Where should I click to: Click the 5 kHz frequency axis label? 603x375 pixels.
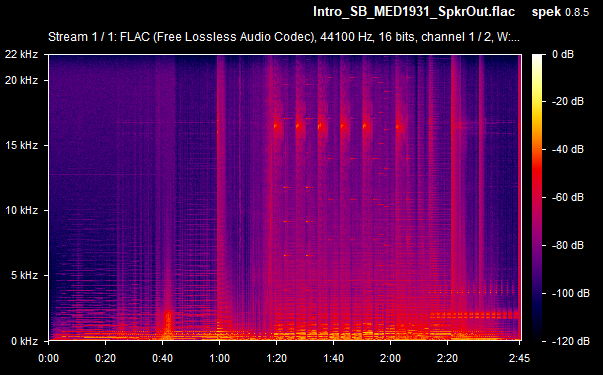click(x=24, y=275)
